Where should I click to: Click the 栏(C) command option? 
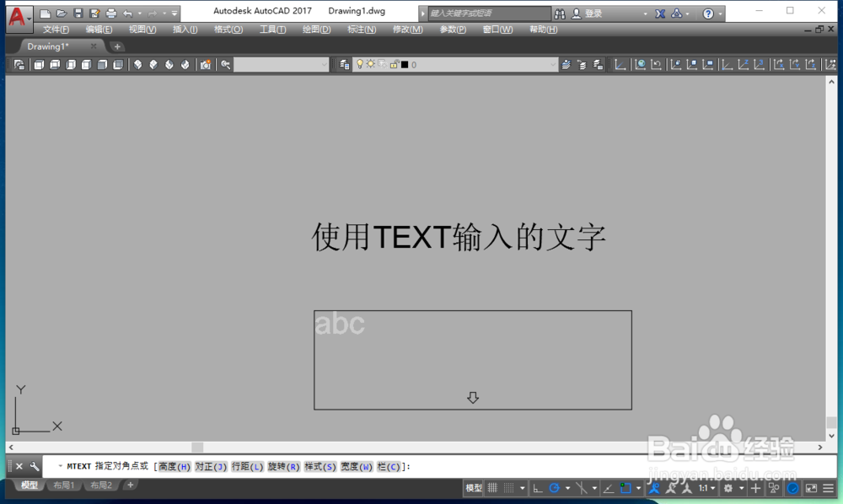[389, 466]
